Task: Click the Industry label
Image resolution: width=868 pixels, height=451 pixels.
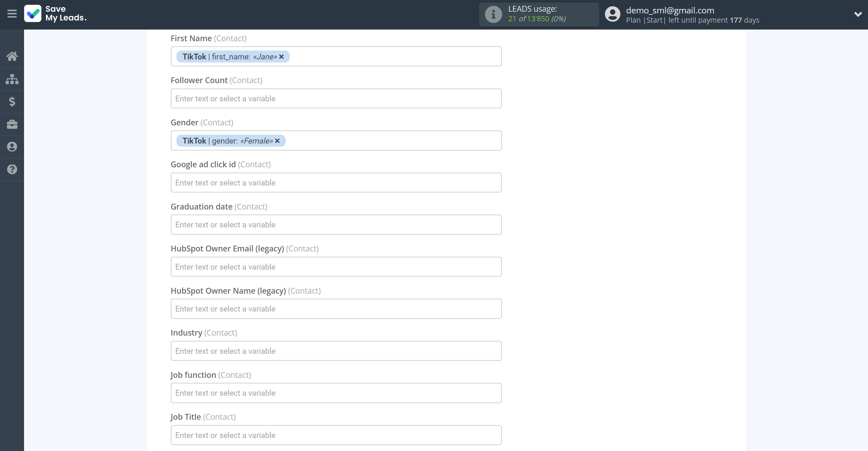Action: pos(186,333)
